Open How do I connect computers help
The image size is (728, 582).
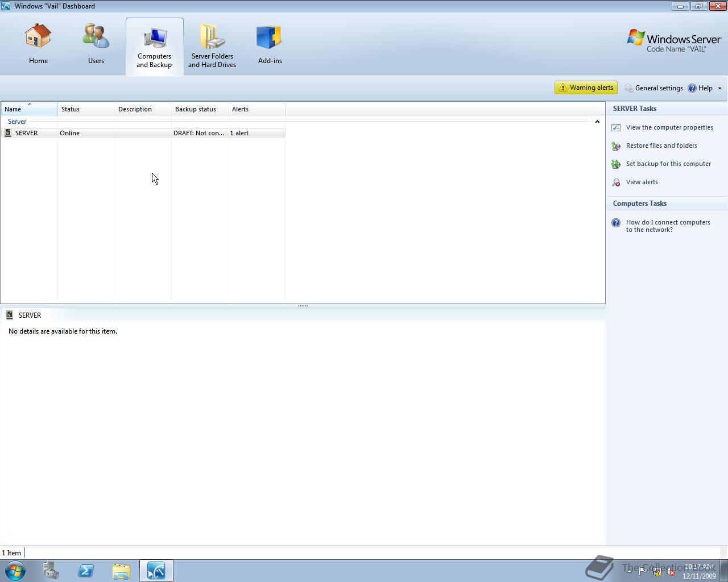coord(668,226)
